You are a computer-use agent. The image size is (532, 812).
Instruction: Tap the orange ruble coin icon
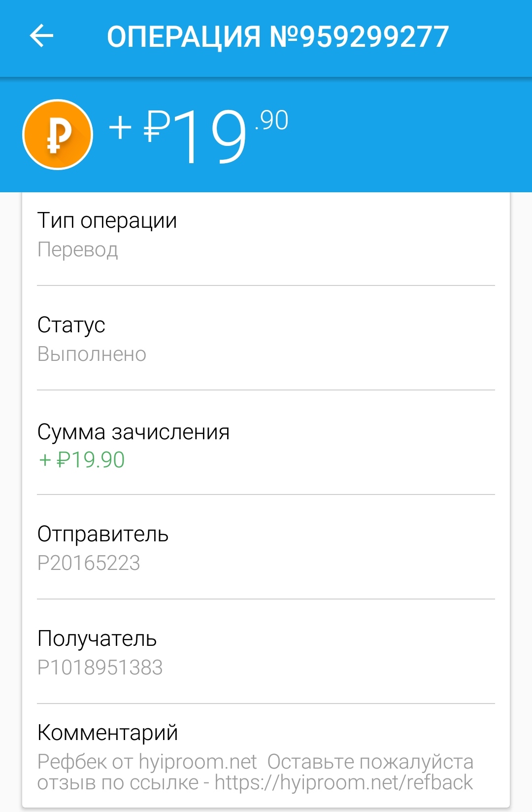58,135
